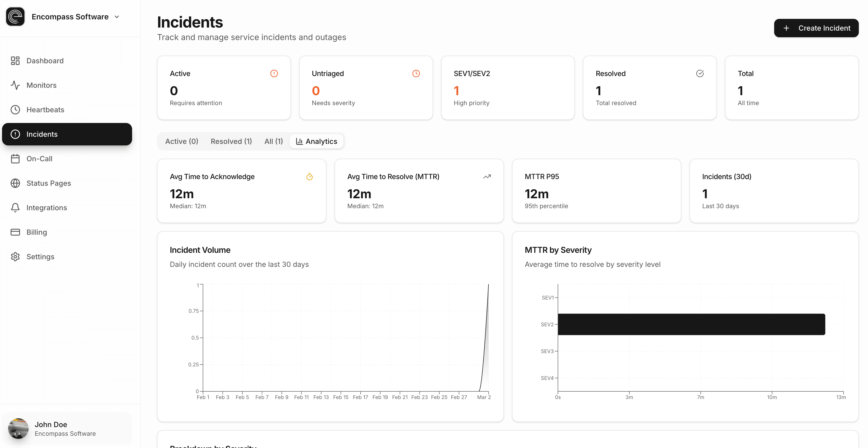This screenshot has width=868, height=448.
Task: Switch to the All (1) filter
Action: click(273, 141)
